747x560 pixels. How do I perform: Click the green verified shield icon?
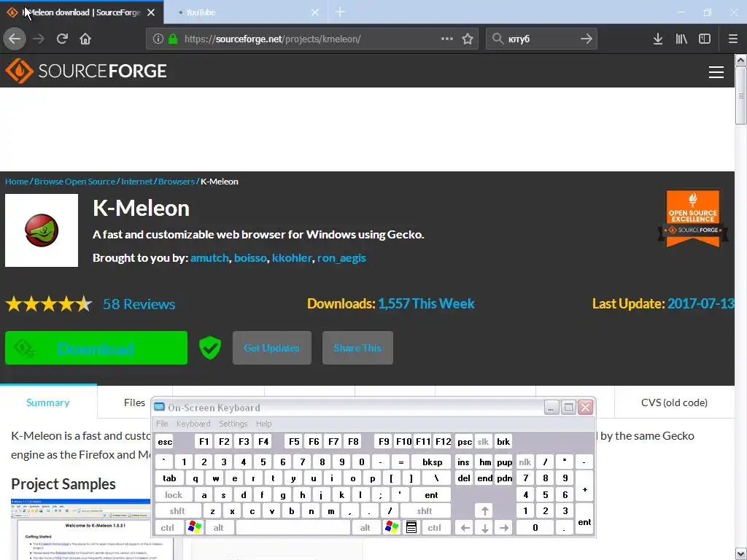(x=209, y=348)
